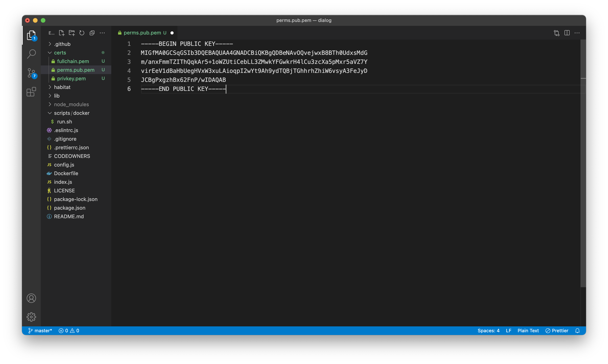Viewport: 608px width, 364px height.
Task: Refresh the Explorer file tree
Action: click(82, 33)
